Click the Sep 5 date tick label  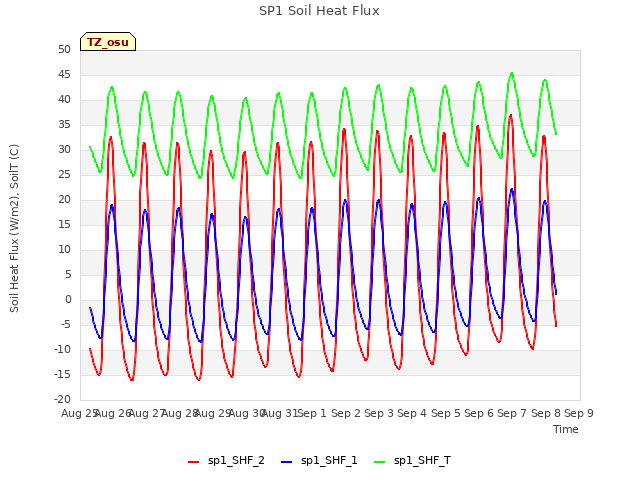click(x=446, y=413)
